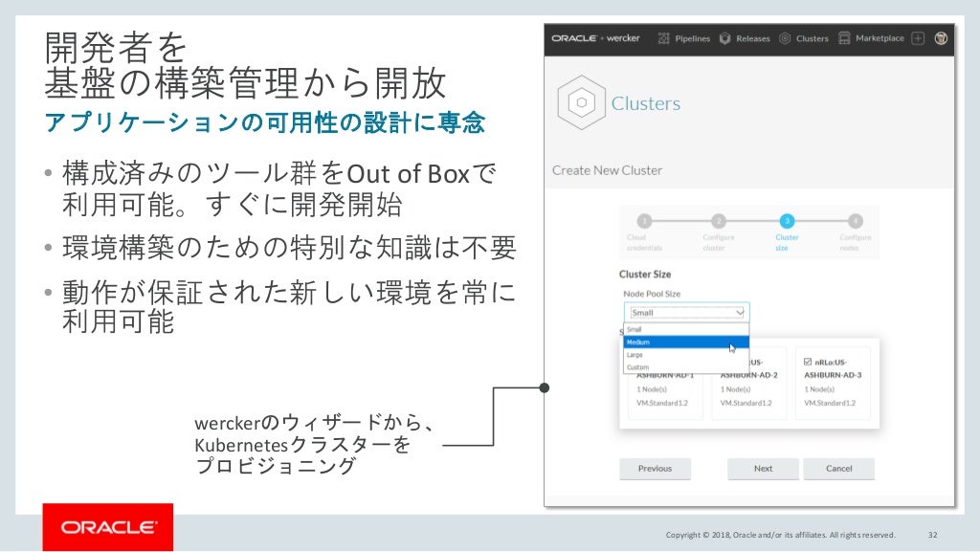Choose Medium from the size list
The width and height of the screenshot is (980, 552).
(x=686, y=342)
